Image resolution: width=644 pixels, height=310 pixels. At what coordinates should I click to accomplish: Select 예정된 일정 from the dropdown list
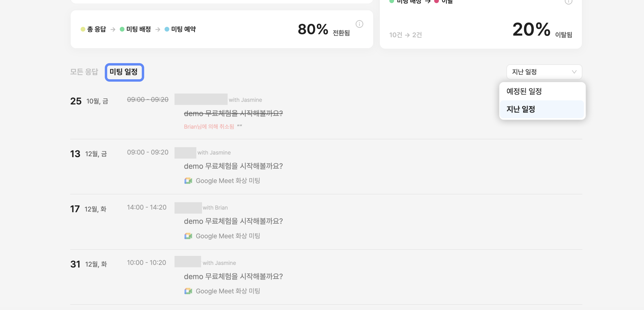(x=524, y=91)
